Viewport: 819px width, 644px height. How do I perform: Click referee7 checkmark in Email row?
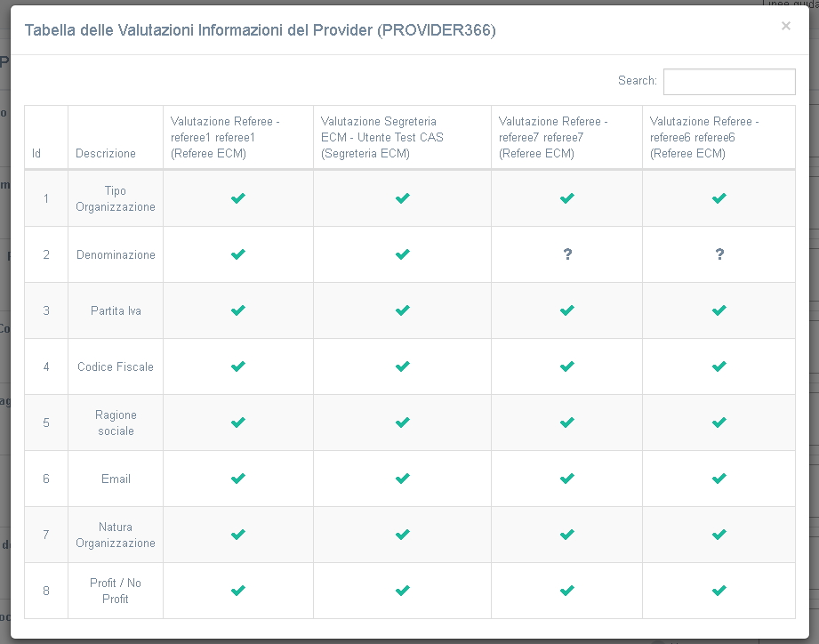tap(567, 479)
